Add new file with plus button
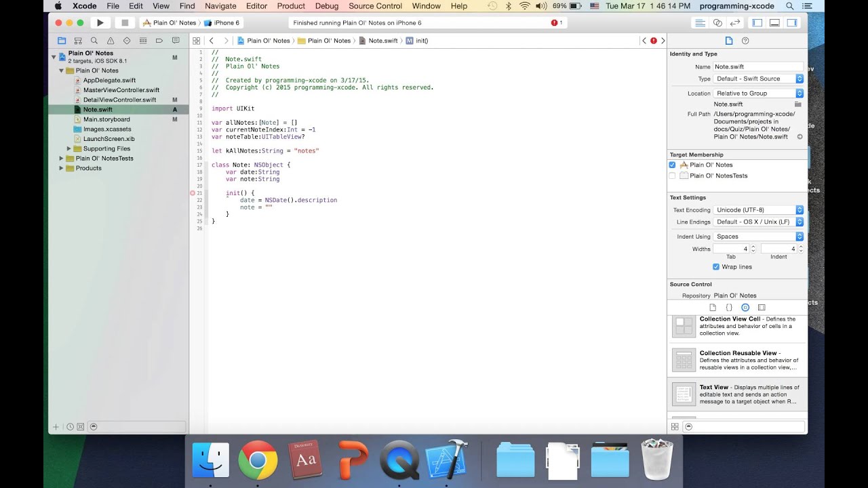868x488 pixels. tap(56, 427)
